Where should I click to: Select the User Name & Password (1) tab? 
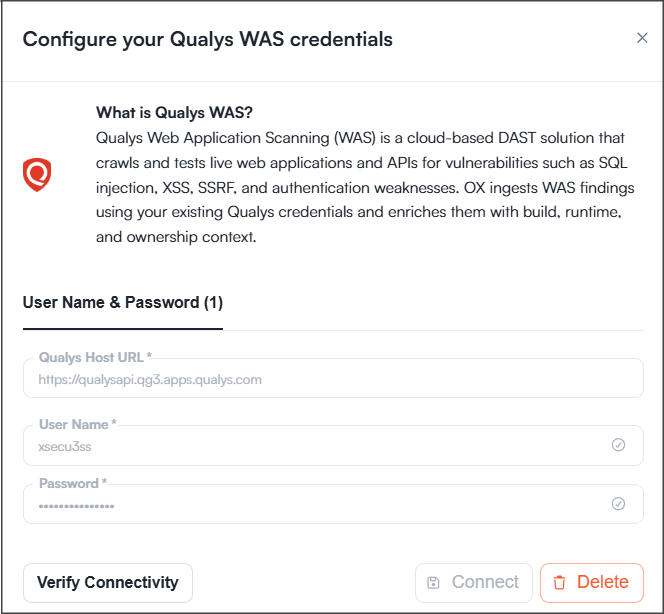tap(123, 302)
